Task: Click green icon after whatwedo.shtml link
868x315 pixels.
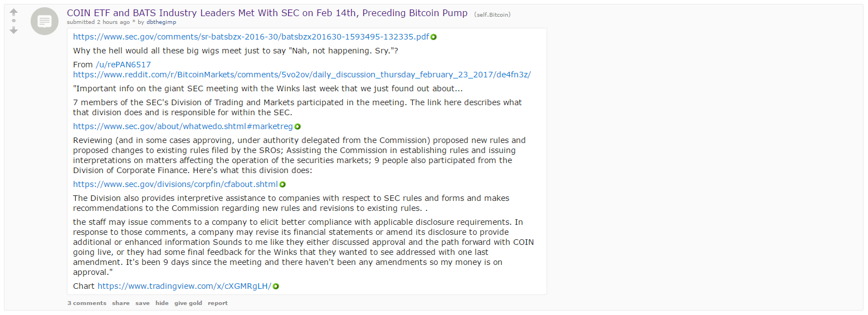Action: [298, 127]
